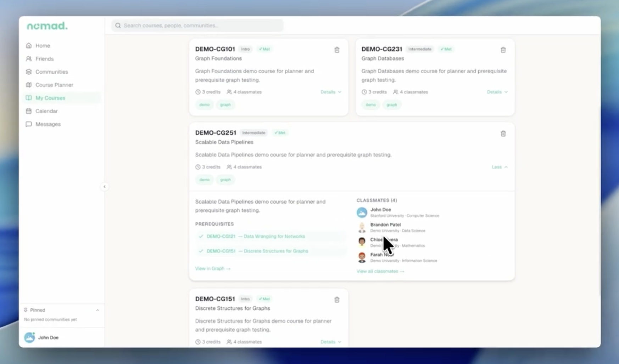Image resolution: width=619 pixels, height=364 pixels.
Task: Open View all classmates link
Action: [x=380, y=271]
